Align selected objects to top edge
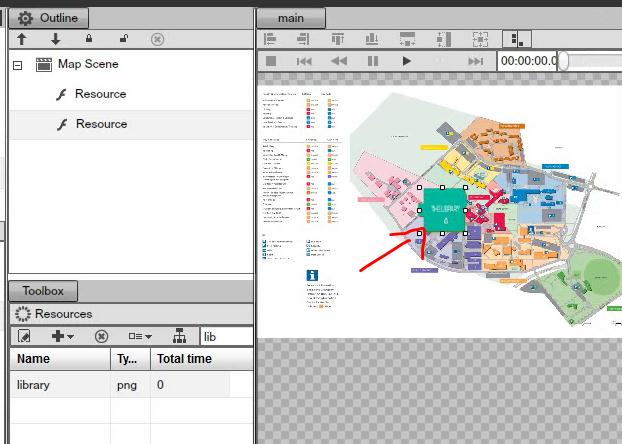The image size is (622, 444). pos(337,39)
